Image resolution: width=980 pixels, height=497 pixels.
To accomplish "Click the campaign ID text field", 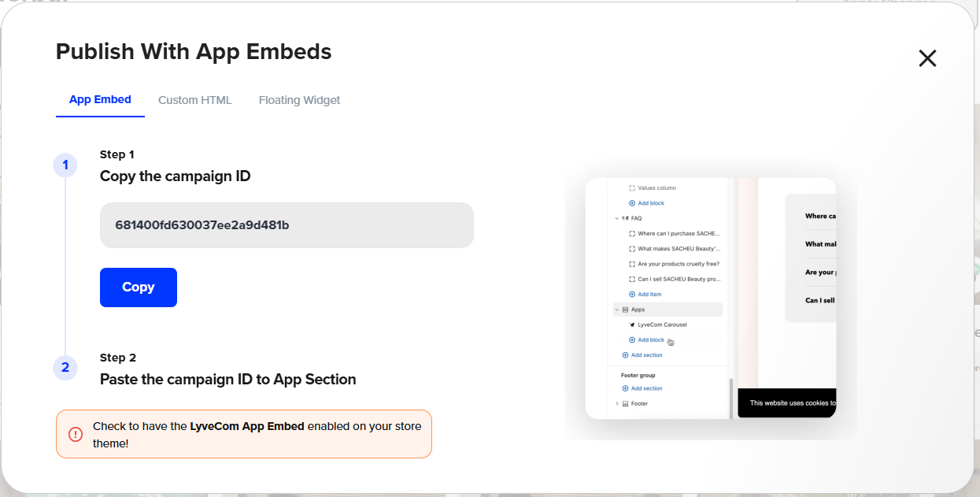I will click(287, 225).
